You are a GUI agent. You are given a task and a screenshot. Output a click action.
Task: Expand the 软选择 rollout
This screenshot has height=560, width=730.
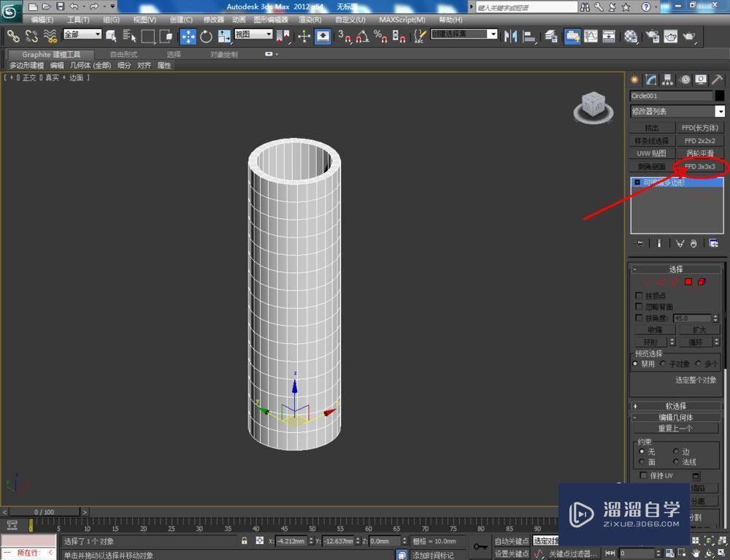tap(677, 406)
